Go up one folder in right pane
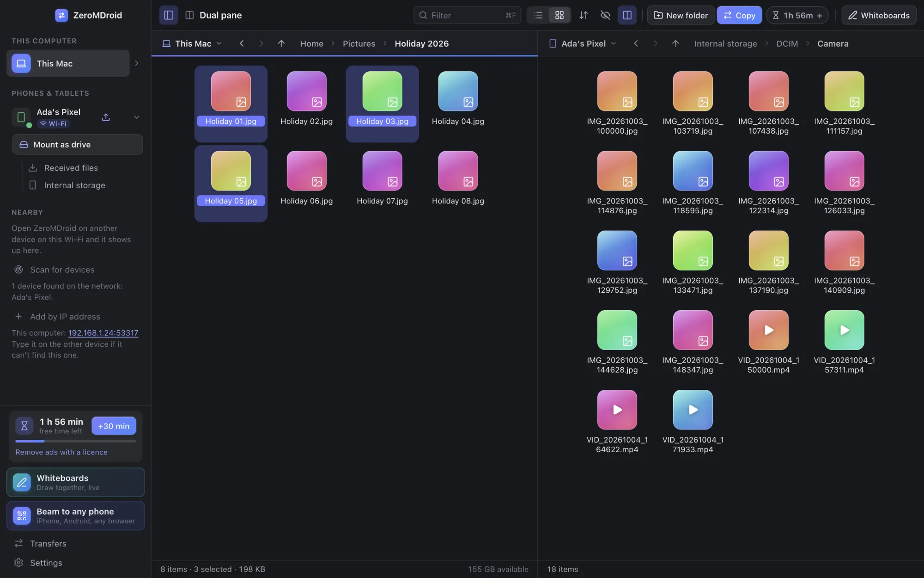924x578 pixels. click(x=675, y=43)
